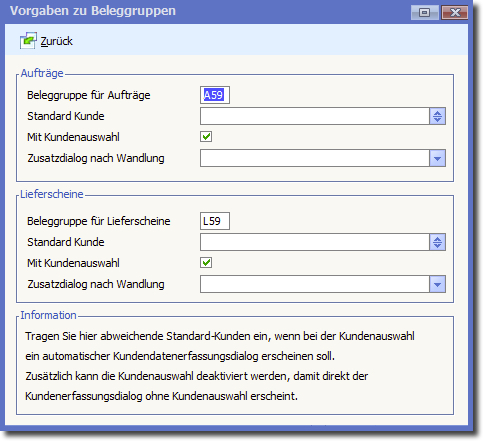Uncheck Mit Kundenauswahl in Lieferscheine section
The image size is (483, 441).
206,263
